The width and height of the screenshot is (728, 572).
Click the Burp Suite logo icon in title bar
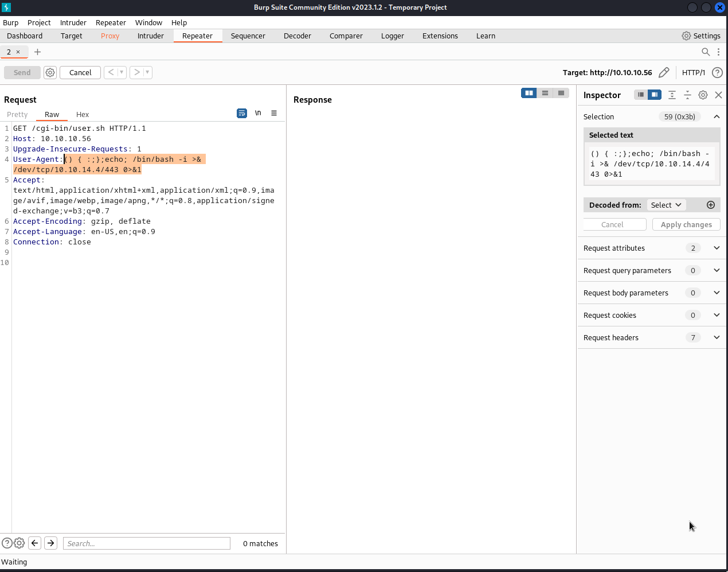pyautogui.click(x=6, y=7)
